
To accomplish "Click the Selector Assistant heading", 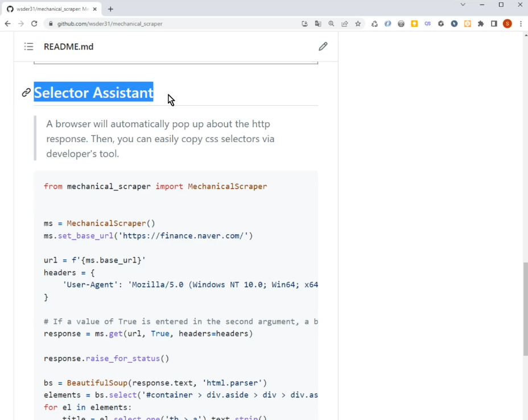I will point(94,93).
